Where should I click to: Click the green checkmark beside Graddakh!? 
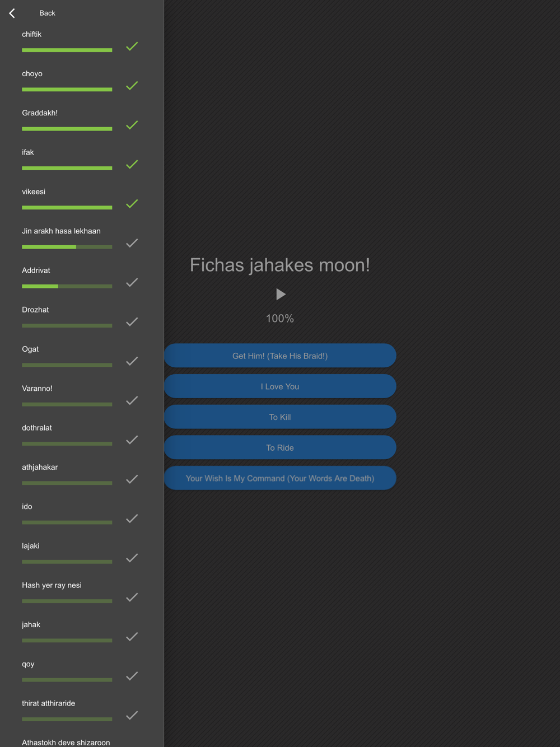click(132, 125)
